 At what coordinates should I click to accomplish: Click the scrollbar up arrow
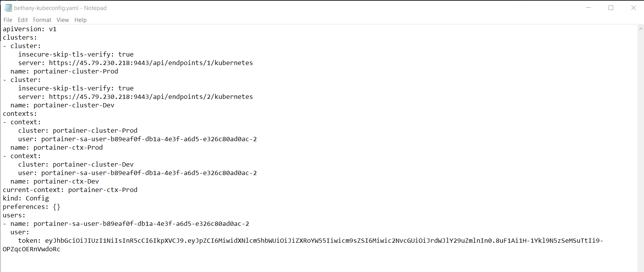641,28
